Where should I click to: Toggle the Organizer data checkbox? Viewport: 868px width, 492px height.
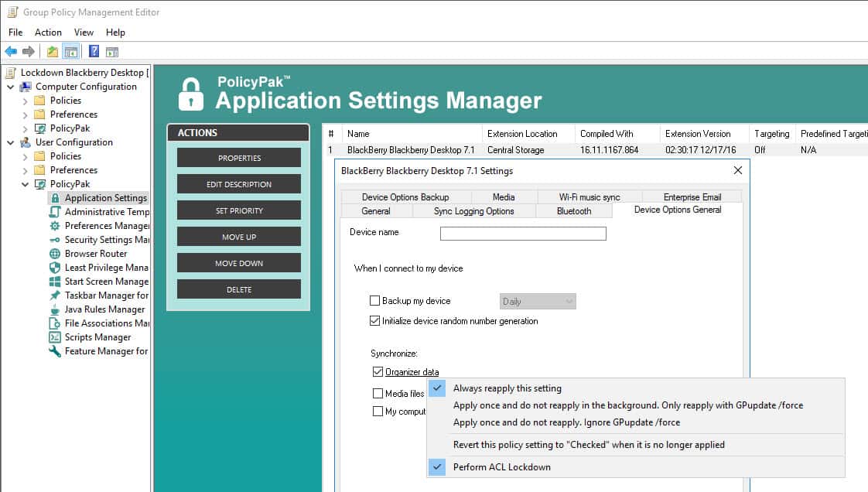(x=378, y=371)
